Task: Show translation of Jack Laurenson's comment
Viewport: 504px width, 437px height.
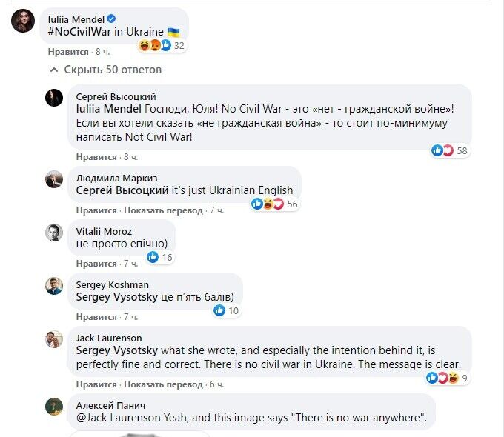Action: 163,384
